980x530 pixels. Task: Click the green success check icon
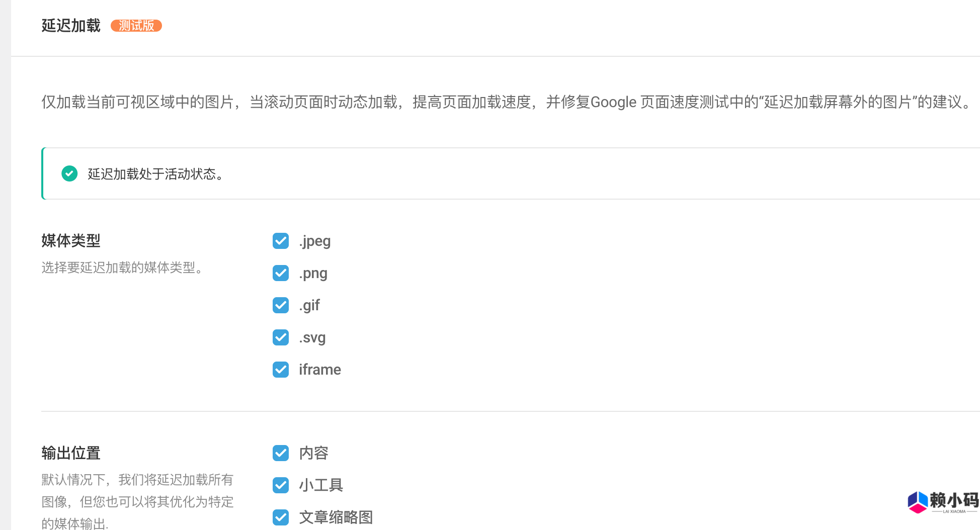coord(69,173)
